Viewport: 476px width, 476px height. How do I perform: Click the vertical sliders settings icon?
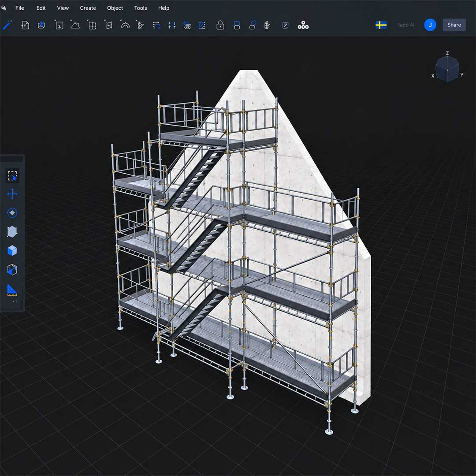tap(172, 26)
